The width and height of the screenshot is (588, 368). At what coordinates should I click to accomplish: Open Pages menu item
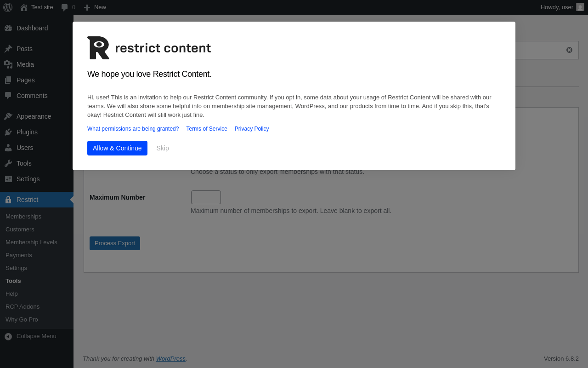[26, 80]
